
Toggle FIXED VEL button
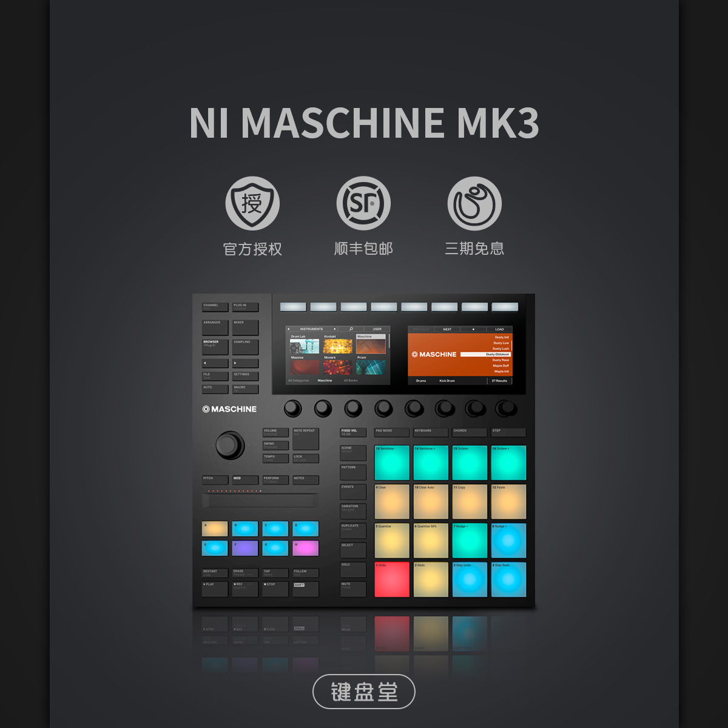coord(353,433)
